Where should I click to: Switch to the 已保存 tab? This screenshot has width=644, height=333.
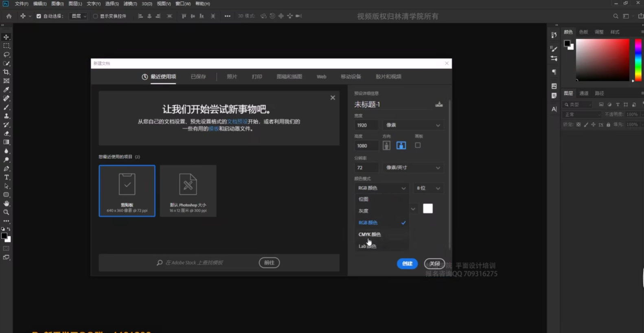coord(198,76)
